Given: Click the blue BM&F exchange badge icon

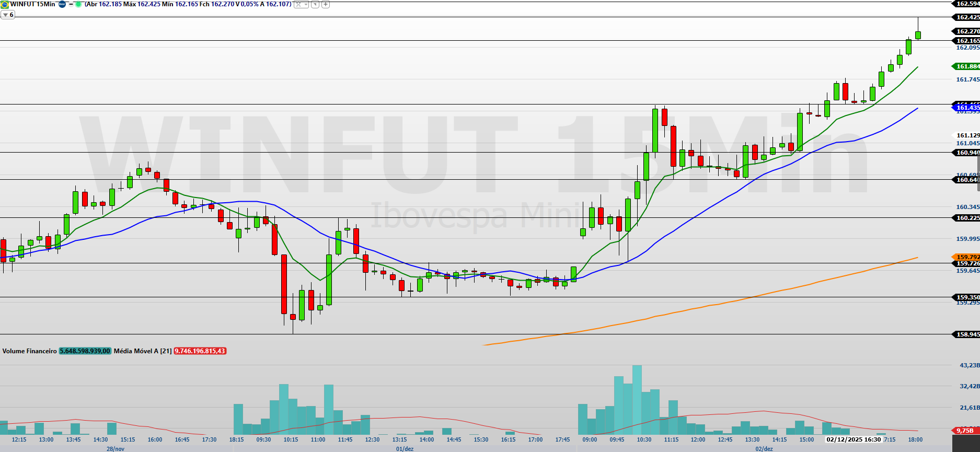Looking at the screenshot, I should (62, 4).
